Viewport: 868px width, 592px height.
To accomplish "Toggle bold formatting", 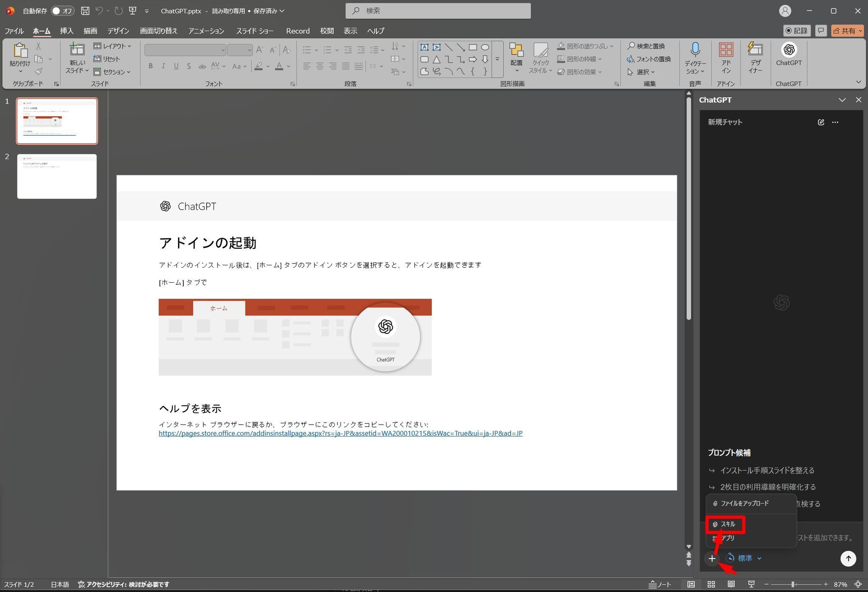I will click(150, 66).
